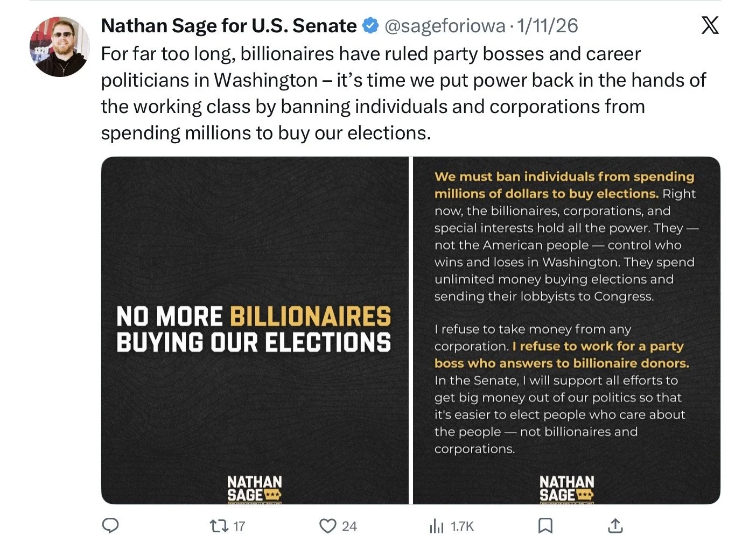View tweet analytics bar chart icon

(436, 526)
